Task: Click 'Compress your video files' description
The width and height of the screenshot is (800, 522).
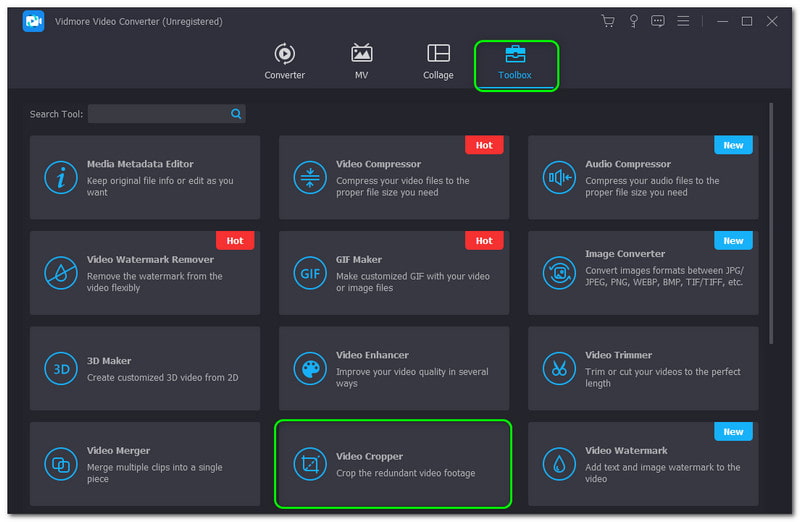Action: [x=402, y=186]
